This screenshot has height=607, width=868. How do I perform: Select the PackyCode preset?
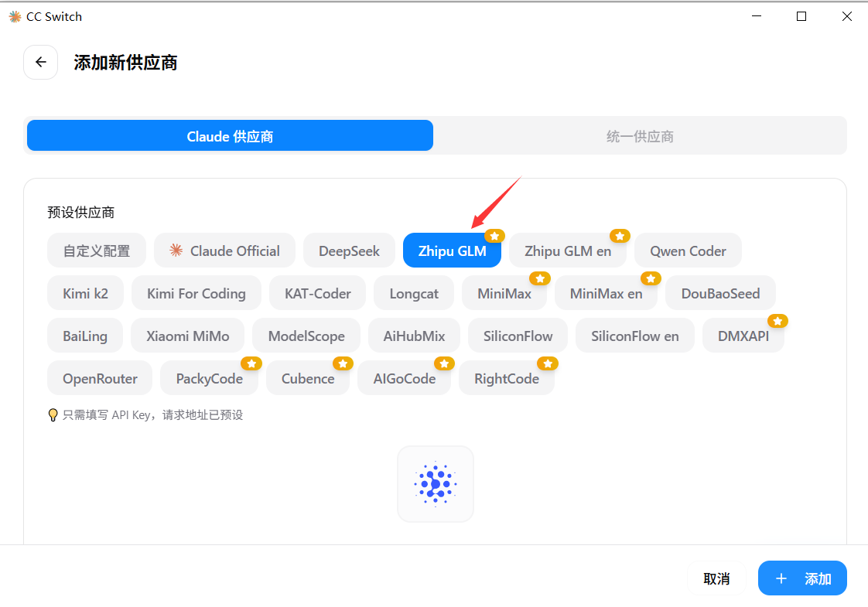click(x=209, y=378)
